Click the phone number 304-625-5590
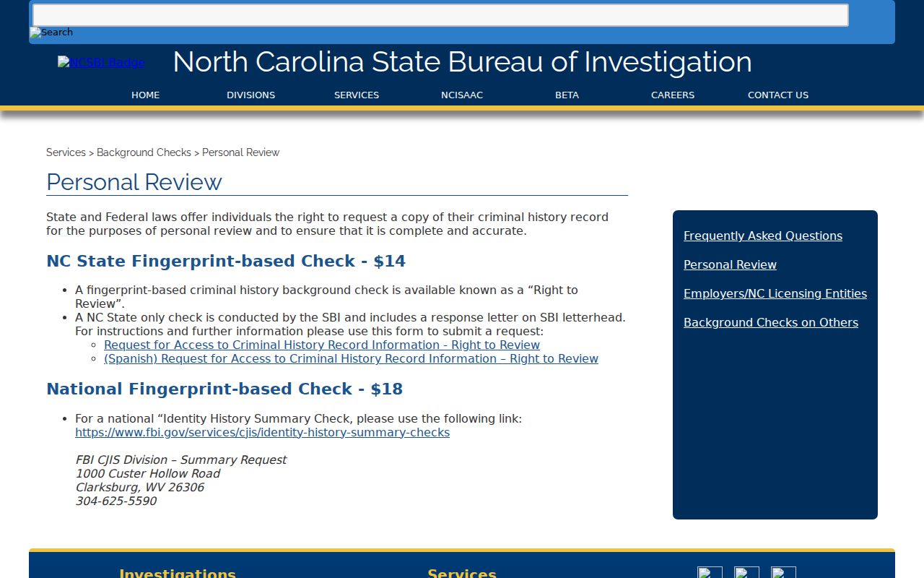The height and width of the screenshot is (578, 924). tap(115, 501)
